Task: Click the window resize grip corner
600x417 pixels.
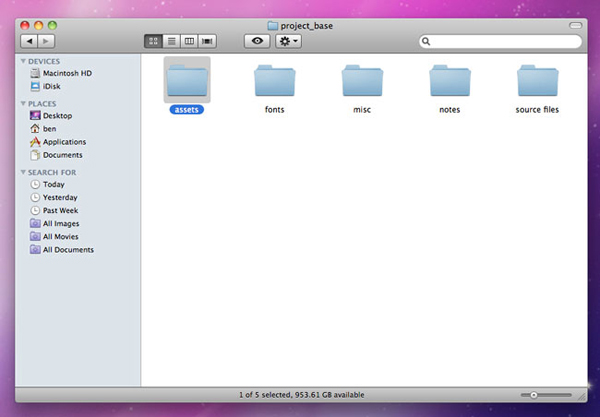Action: tap(582, 396)
